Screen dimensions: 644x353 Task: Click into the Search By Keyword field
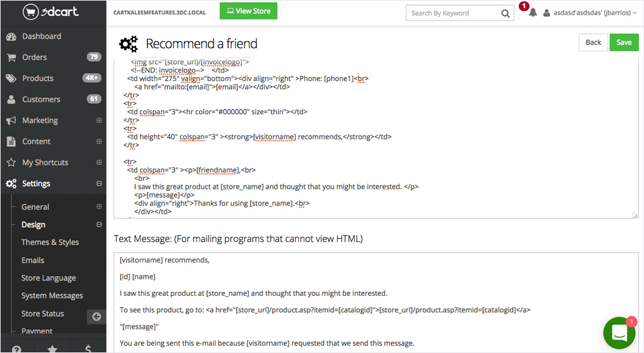[x=452, y=13]
